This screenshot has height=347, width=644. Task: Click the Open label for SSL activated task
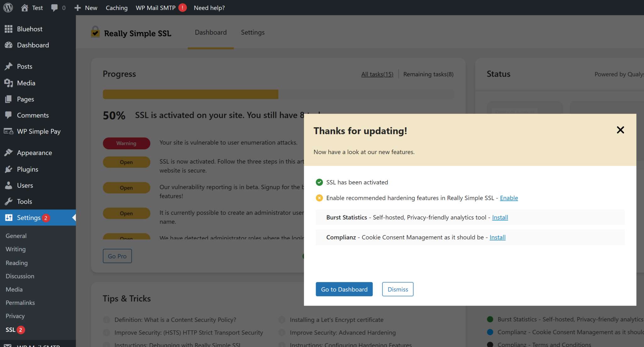tap(126, 162)
